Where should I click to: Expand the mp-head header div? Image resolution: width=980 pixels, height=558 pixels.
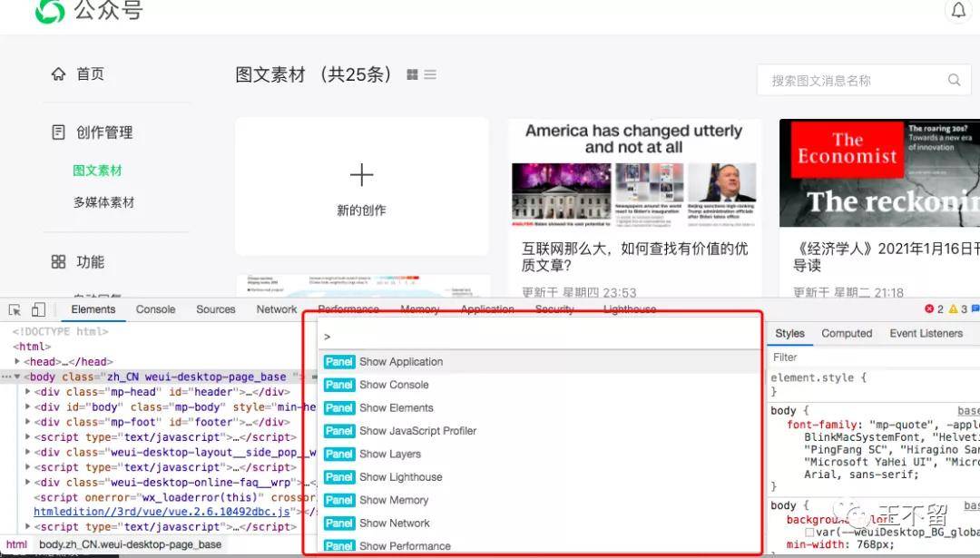[x=27, y=392]
